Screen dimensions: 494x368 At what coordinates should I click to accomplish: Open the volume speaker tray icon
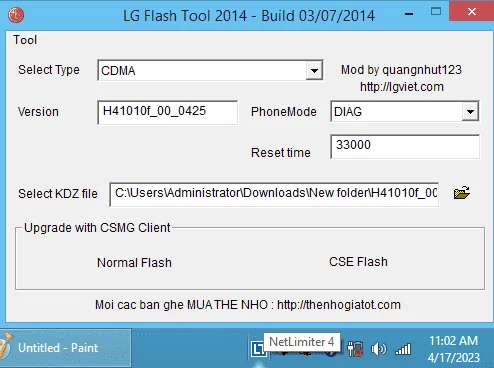pyautogui.click(x=379, y=349)
